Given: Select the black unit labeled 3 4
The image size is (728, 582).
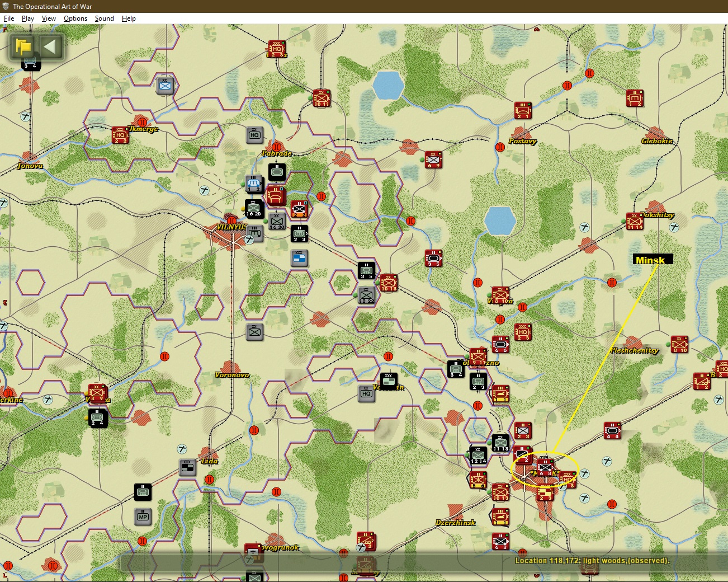Looking at the screenshot, I should [x=456, y=369].
